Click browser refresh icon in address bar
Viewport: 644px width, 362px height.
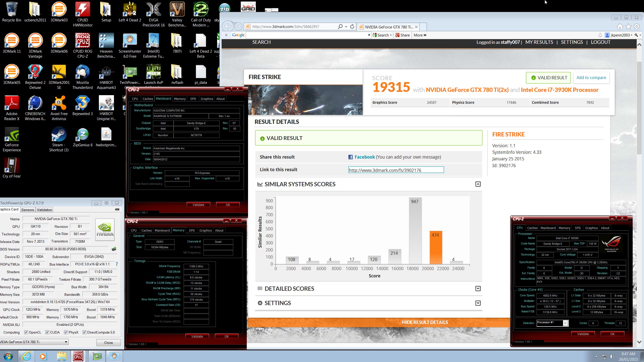click(x=352, y=26)
